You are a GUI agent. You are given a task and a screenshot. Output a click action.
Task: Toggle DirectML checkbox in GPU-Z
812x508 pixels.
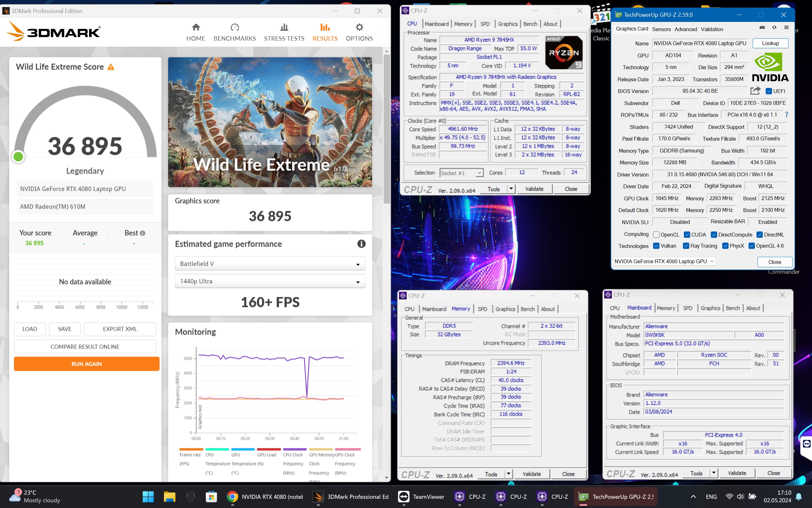pyautogui.click(x=759, y=235)
